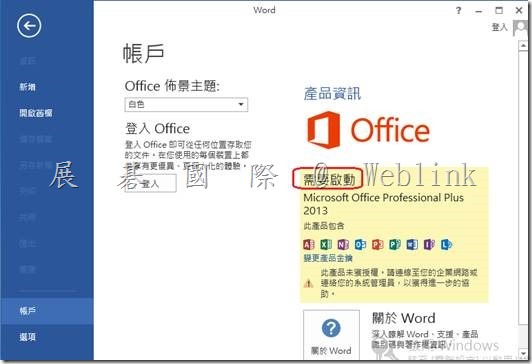
Task: Click the purple OneNote app icon
Action: click(343, 244)
